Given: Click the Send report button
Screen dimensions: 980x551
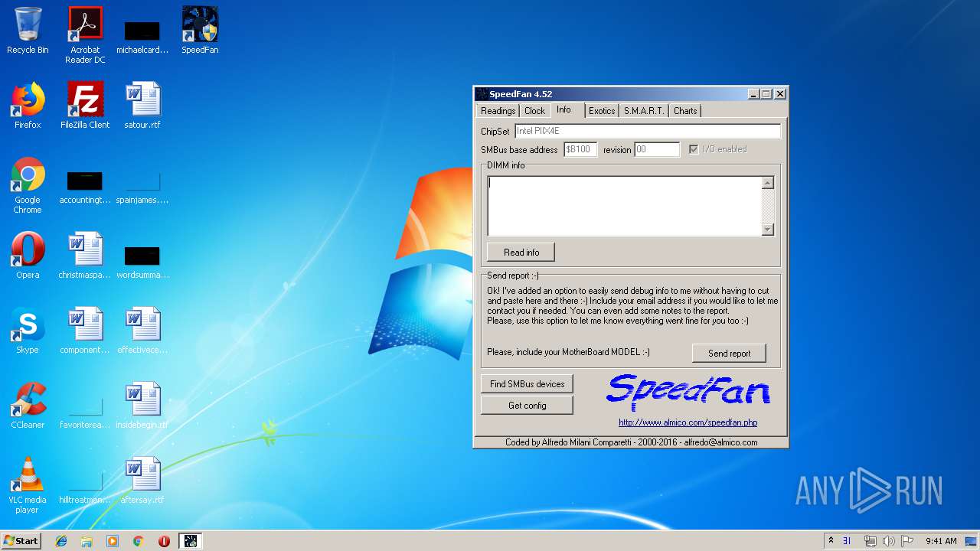Looking at the screenshot, I should tap(729, 354).
